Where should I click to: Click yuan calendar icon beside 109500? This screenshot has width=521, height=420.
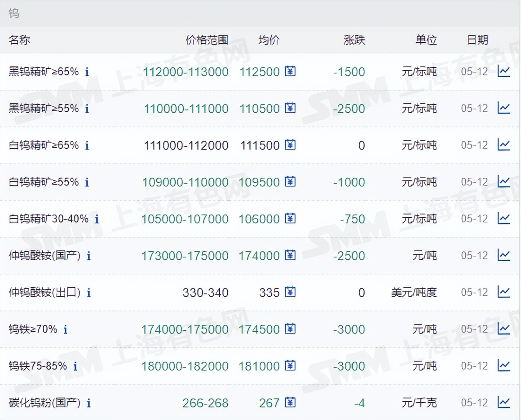(290, 182)
